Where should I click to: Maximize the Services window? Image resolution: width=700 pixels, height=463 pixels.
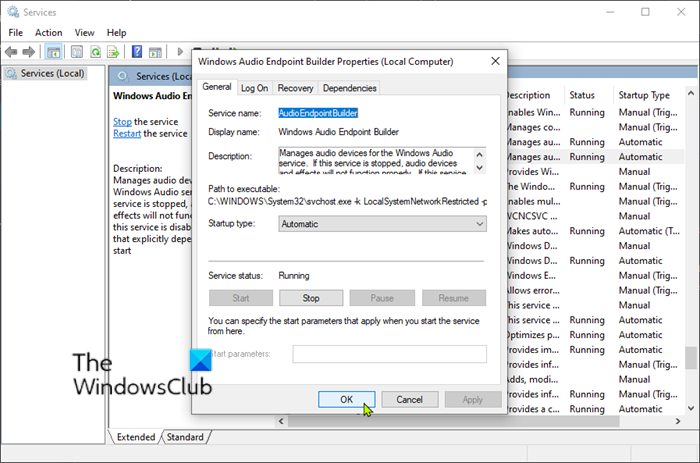(x=645, y=12)
